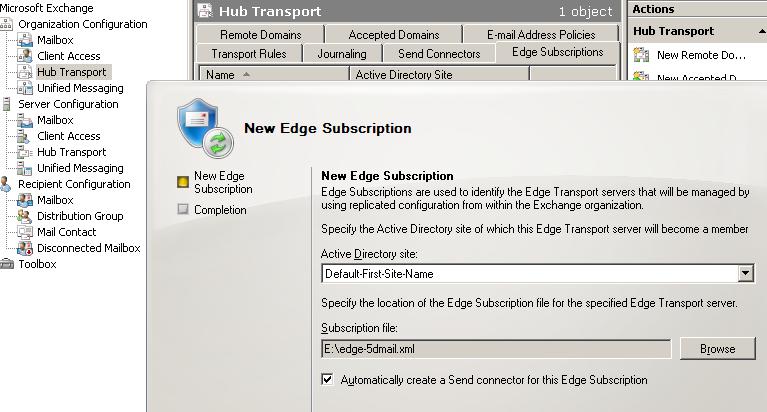Select the Completion wizard step
Viewport: 767px width, 412px height.
[x=220, y=210]
